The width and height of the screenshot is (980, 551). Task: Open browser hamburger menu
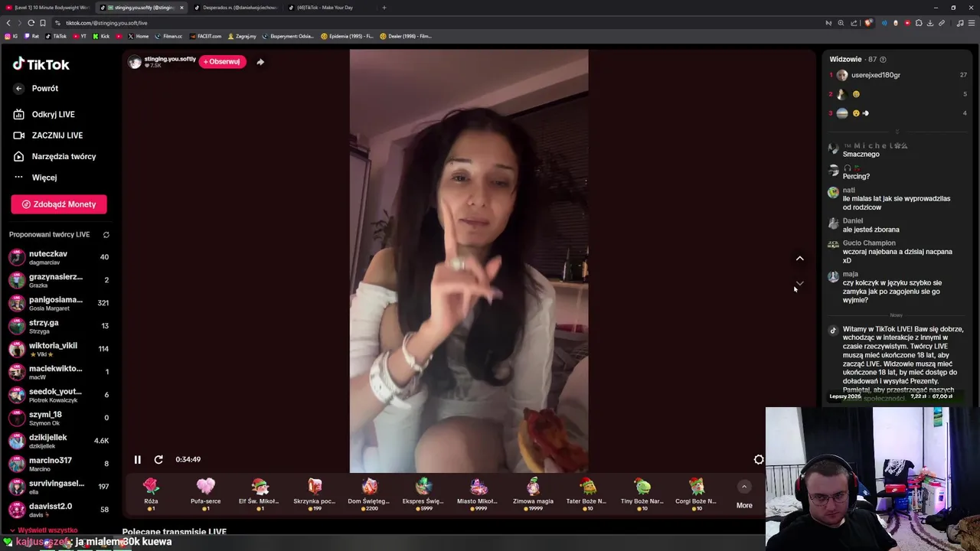click(972, 23)
